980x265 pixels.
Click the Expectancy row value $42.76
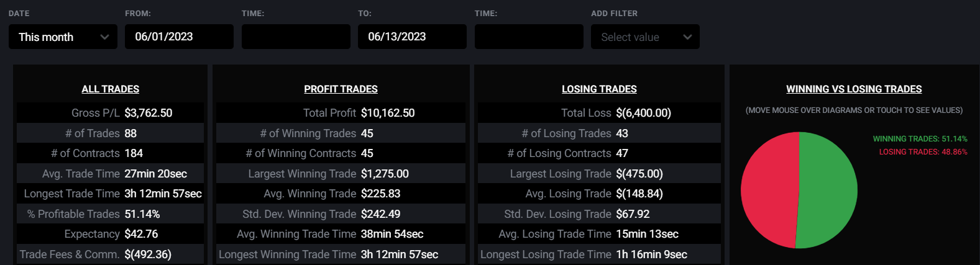[x=141, y=234]
